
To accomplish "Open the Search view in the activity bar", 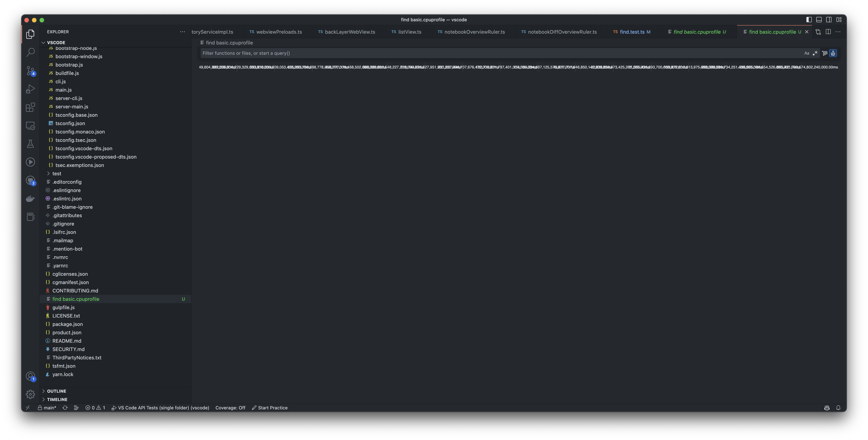I will tap(30, 52).
